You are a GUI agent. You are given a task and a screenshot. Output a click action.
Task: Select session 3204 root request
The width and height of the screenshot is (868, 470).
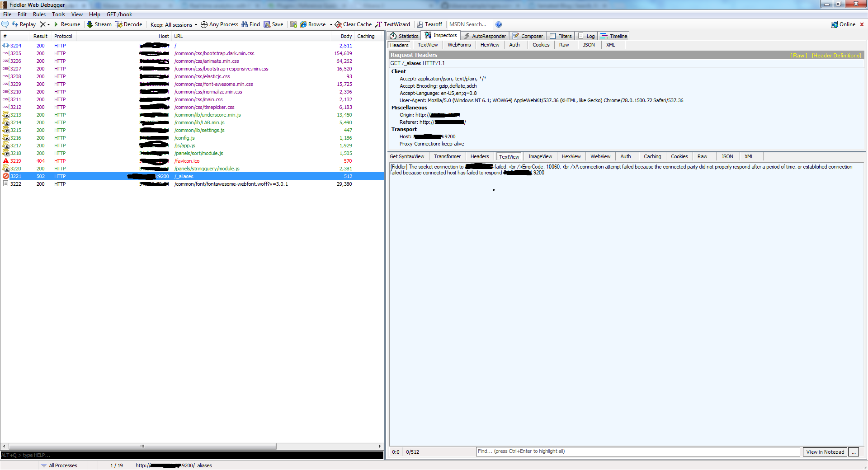pyautogui.click(x=192, y=46)
